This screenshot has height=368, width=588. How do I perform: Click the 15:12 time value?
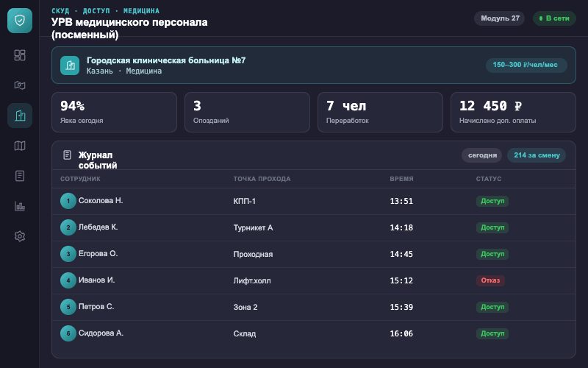pyautogui.click(x=401, y=280)
